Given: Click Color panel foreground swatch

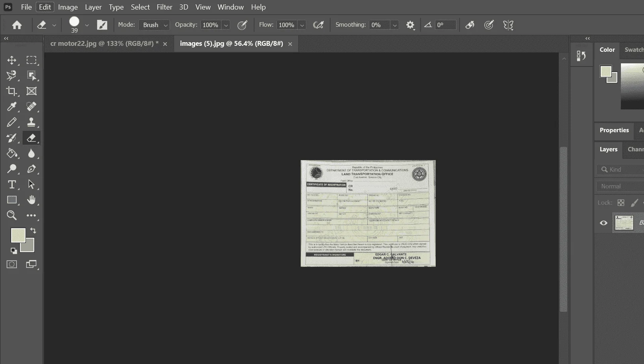Looking at the screenshot, I should 606,72.
